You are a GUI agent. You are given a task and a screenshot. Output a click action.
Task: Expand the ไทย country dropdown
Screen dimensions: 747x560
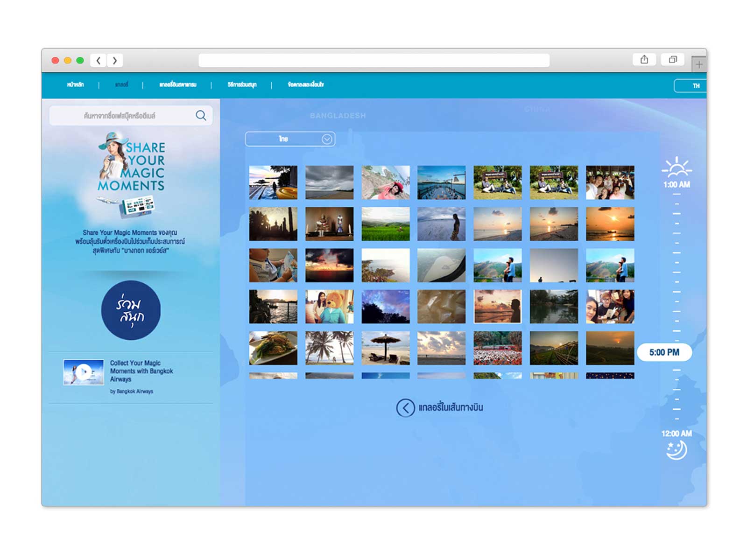[x=290, y=139]
